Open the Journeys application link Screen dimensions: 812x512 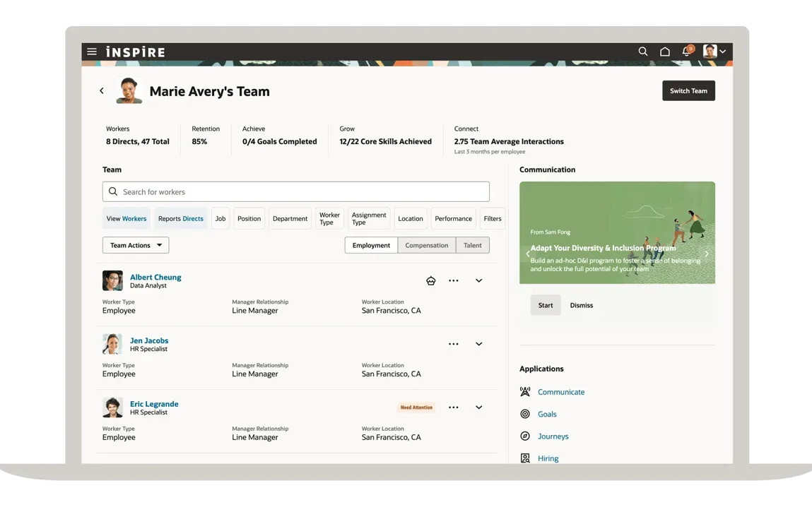click(x=553, y=436)
